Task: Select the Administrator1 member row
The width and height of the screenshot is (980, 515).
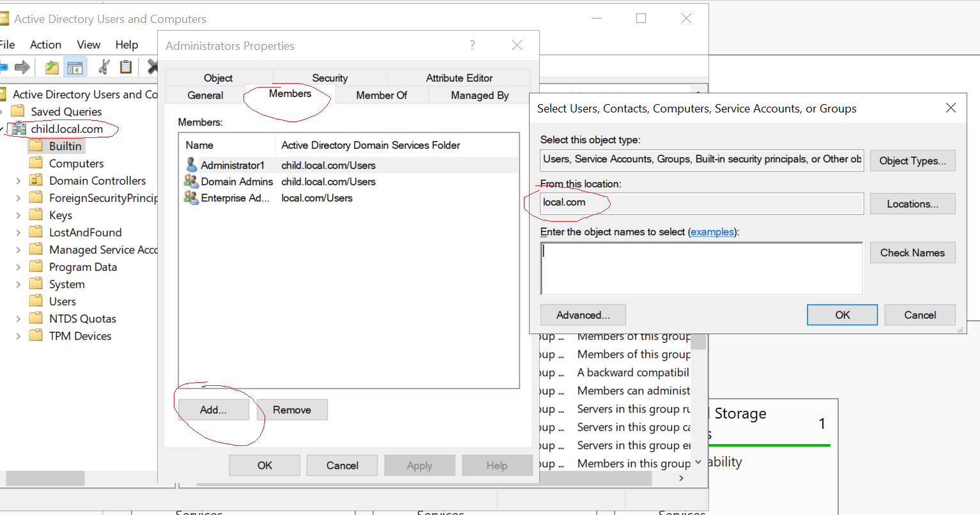Action: pos(349,165)
